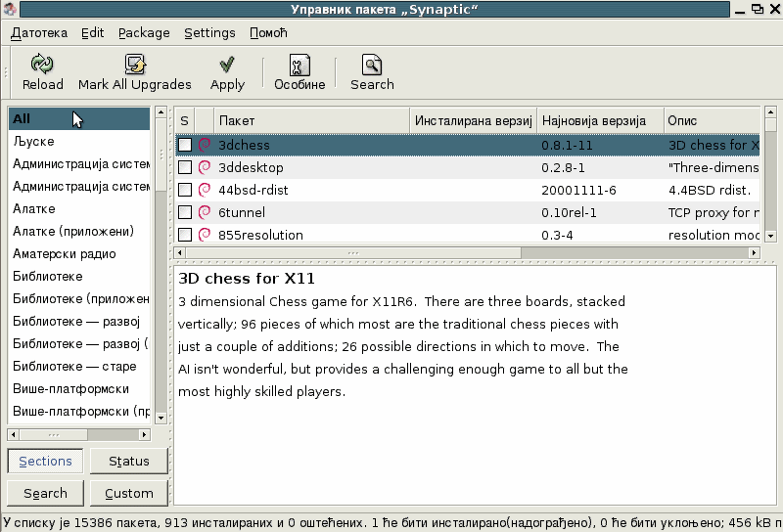Select the Алатке section
This screenshot has height=532, width=783.
click(79, 208)
